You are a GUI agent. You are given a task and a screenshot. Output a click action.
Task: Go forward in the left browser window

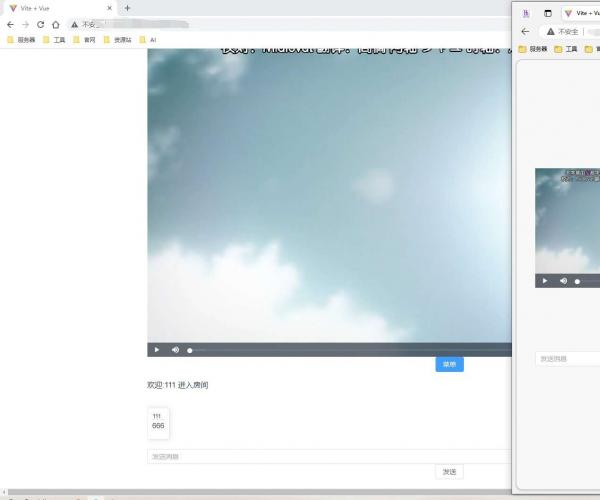25,24
